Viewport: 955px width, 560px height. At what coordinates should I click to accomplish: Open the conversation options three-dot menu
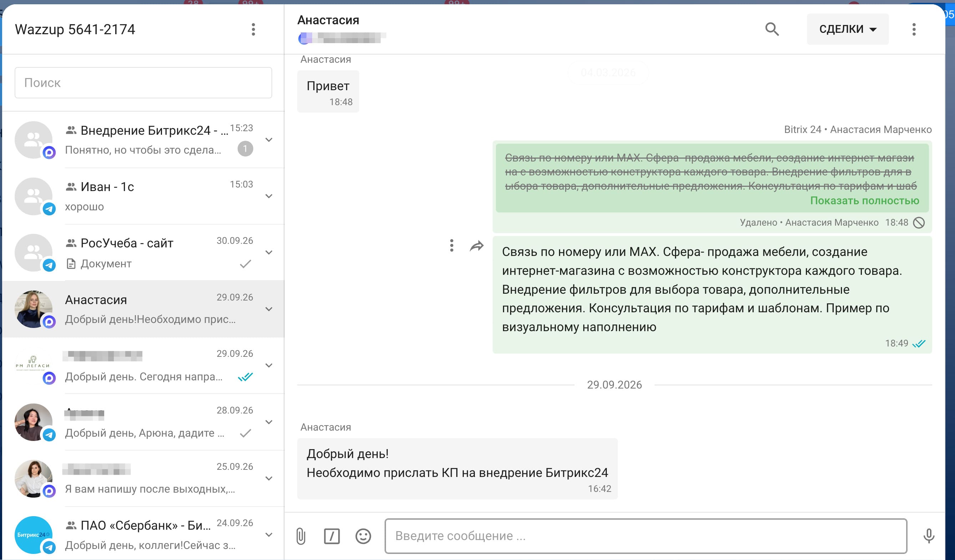[x=914, y=29]
